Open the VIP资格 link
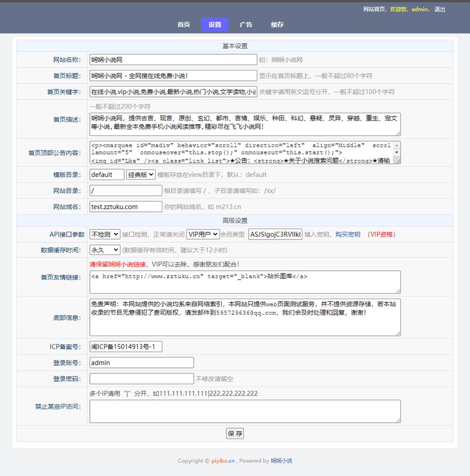The image size is (470, 476). (381, 235)
